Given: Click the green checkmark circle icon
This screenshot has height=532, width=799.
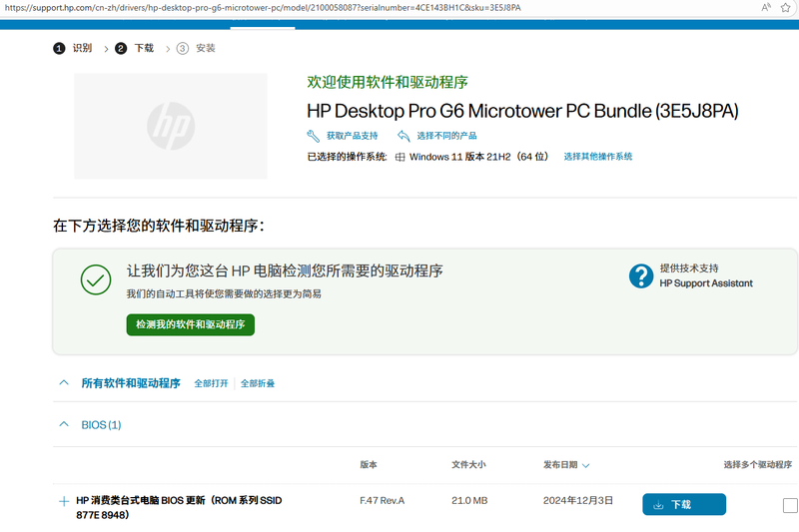Looking at the screenshot, I should (x=96, y=280).
